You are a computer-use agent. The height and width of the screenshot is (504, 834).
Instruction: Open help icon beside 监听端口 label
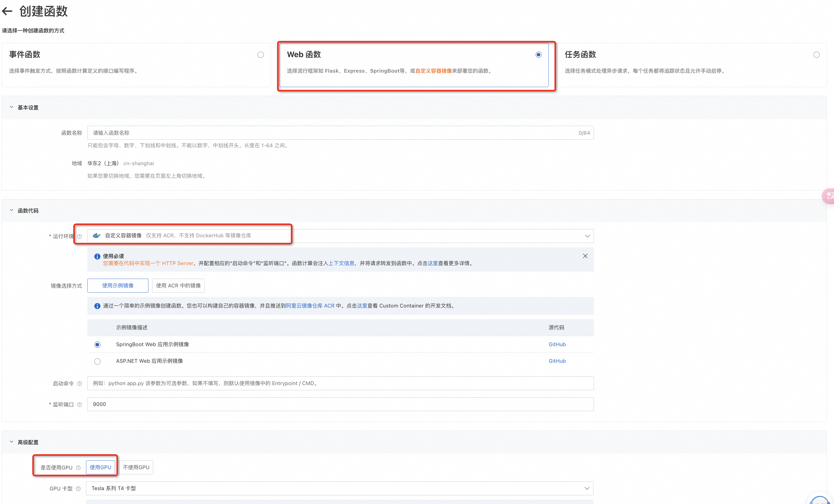click(79, 404)
